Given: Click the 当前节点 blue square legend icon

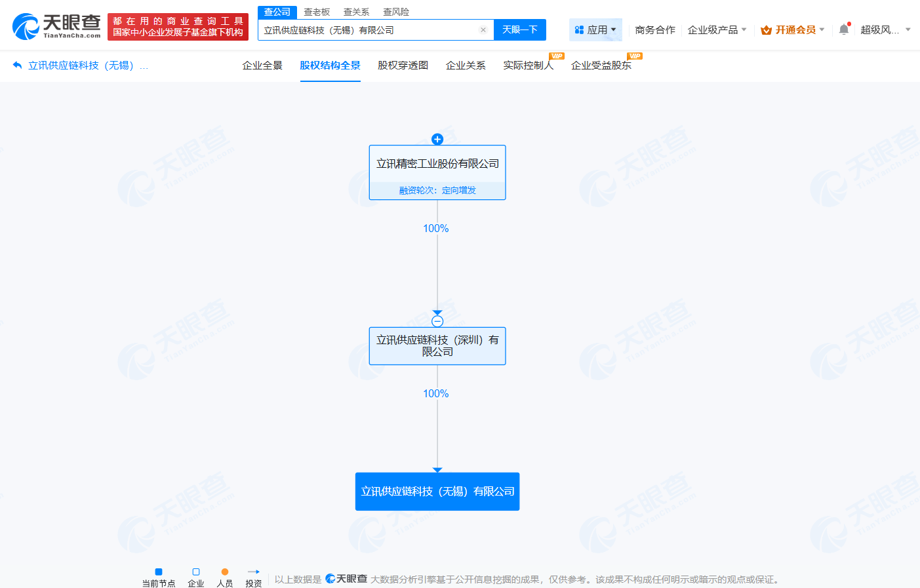Looking at the screenshot, I should (157, 572).
